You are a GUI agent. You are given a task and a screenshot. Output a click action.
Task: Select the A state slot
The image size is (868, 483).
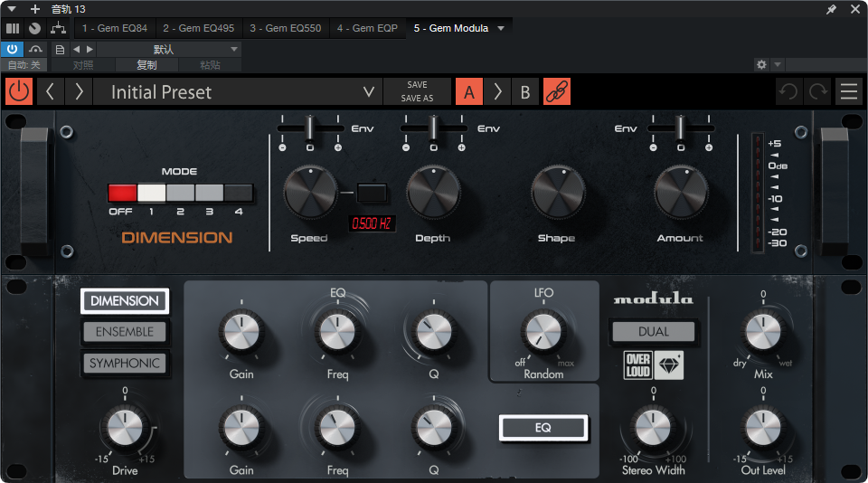click(469, 91)
